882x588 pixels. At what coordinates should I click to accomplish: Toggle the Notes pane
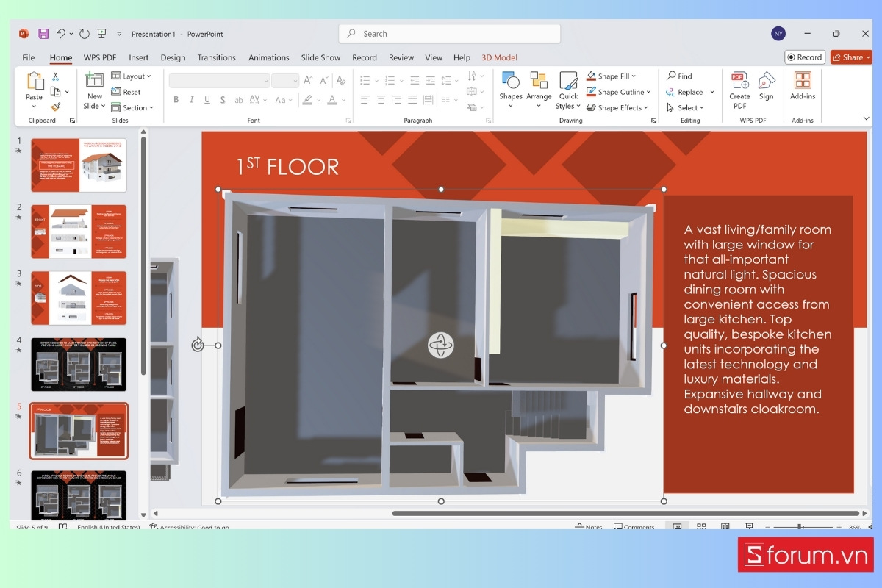pos(589,527)
